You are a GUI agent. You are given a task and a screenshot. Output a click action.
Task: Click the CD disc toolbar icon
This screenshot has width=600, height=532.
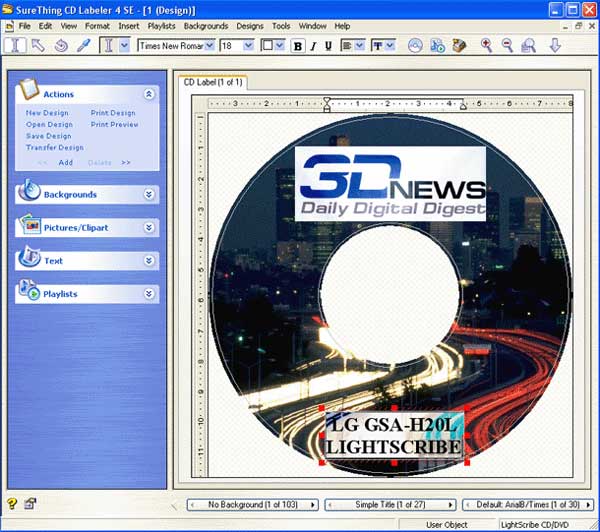tap(415, 46)
